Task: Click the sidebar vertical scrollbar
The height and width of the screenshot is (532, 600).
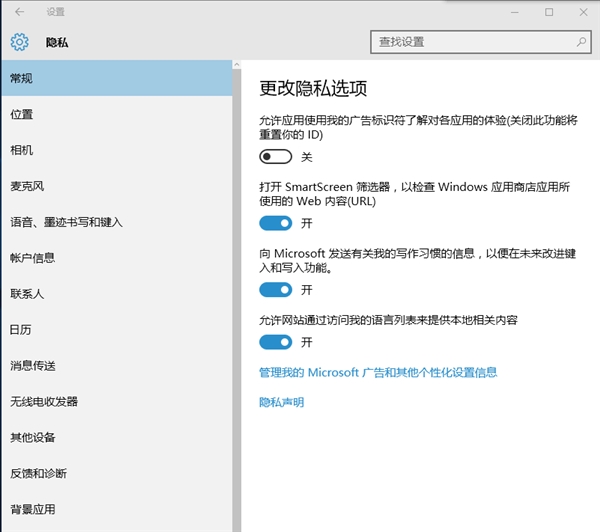Action: [x=237, y=300]
